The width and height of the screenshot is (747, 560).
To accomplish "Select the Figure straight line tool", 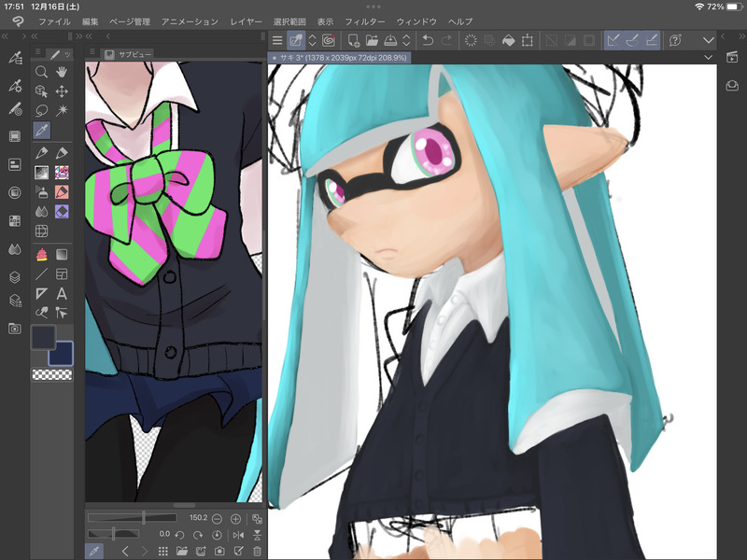I will (x=41, y=273).
